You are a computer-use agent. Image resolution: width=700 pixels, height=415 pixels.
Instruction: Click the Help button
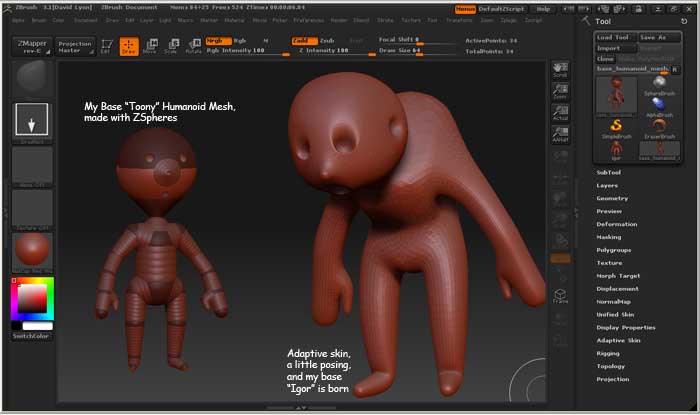tap(543, 9)
